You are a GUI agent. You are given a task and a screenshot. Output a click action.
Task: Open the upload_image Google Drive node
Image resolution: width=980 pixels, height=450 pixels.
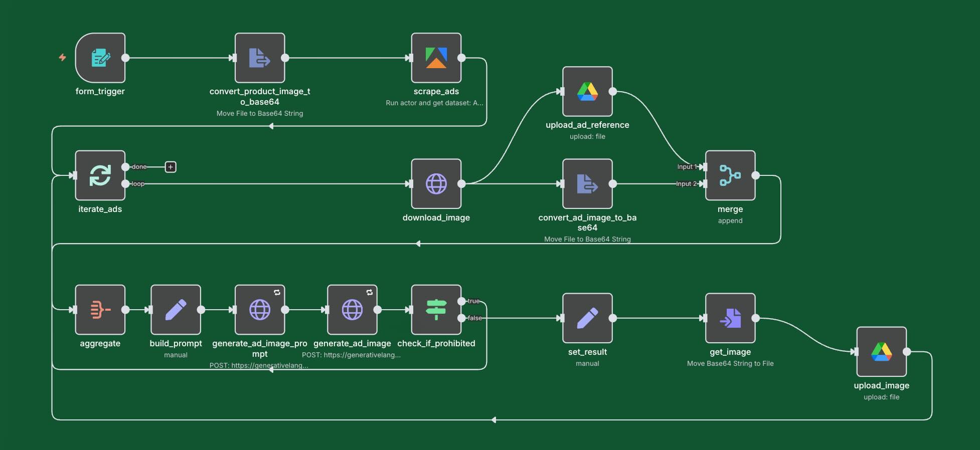(881, 352)
